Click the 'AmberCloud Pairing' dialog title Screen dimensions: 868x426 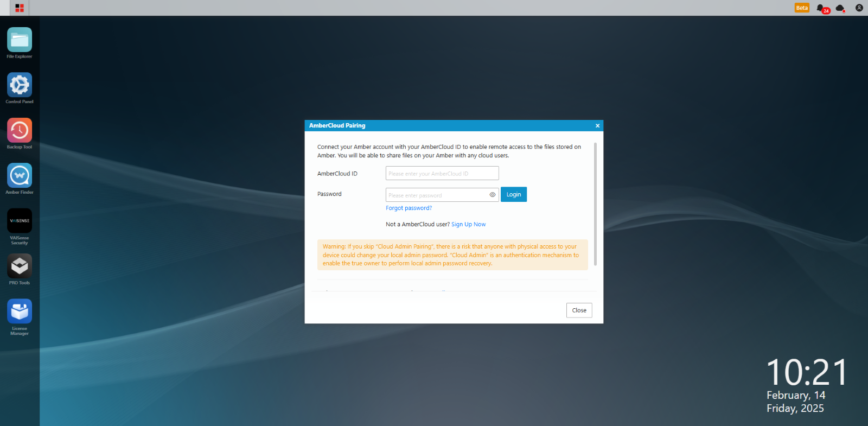337,126
